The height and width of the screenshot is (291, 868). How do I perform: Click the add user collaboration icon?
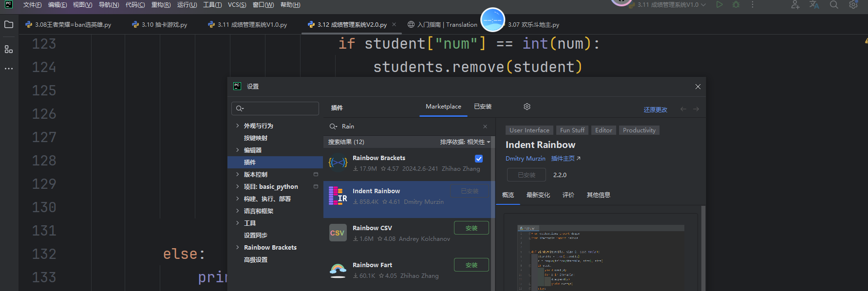[795, 5]
